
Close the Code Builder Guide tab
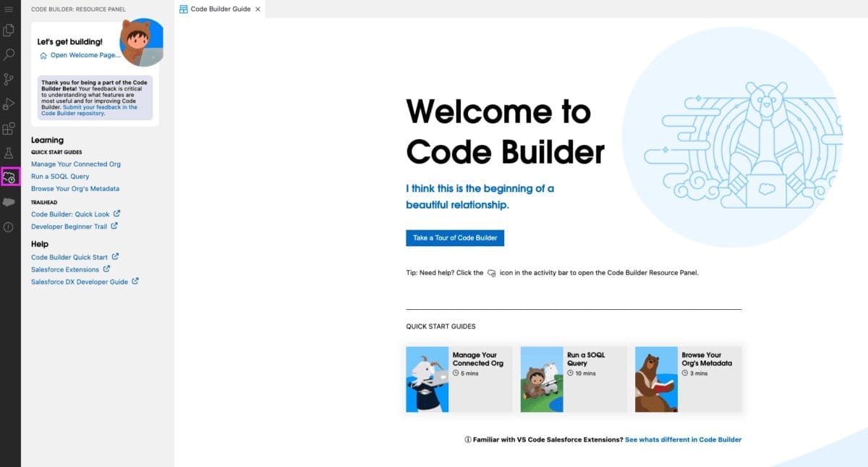coord(258,9)
